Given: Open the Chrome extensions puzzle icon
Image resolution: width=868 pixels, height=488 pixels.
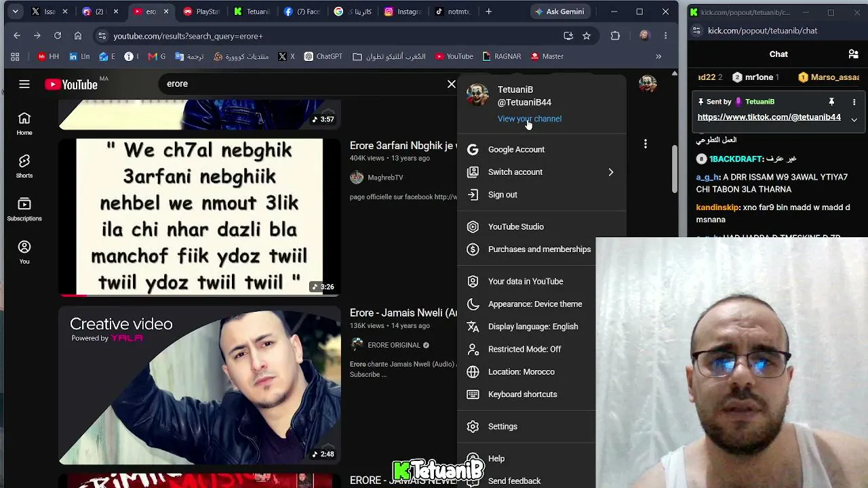Looking at the screenshot, I should (615, 36).
